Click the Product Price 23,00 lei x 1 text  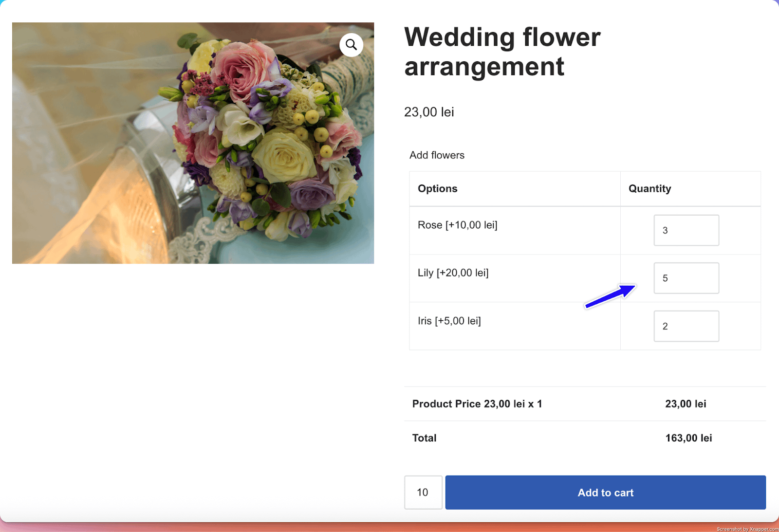click(x=477, y=404)
